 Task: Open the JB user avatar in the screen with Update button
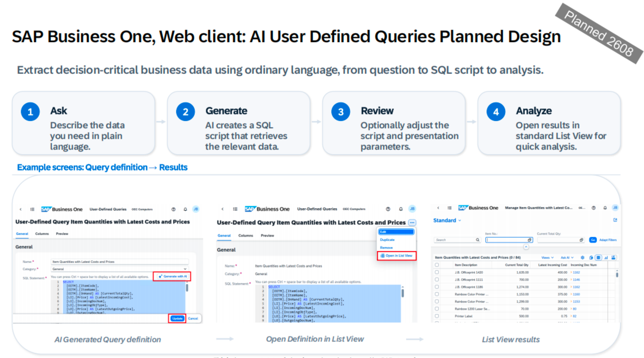196,209
